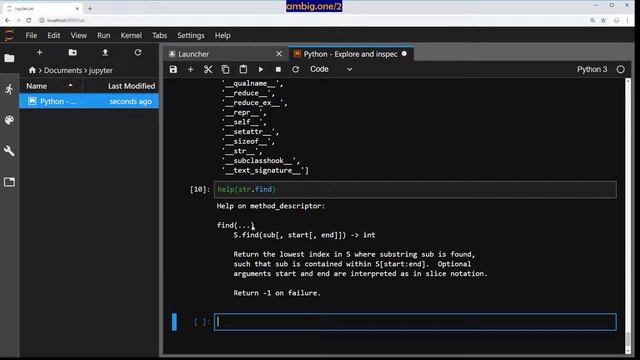Open the cell type Code dropdown
Image resolution: width=640 pixels, height=360 pixels.
tap(331, 69)
